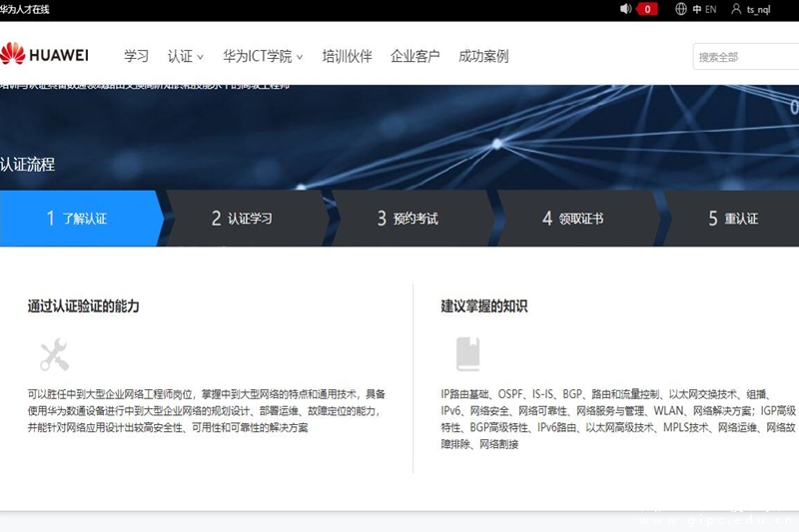Select step 2 认证学习 tab

click(243, 219)
